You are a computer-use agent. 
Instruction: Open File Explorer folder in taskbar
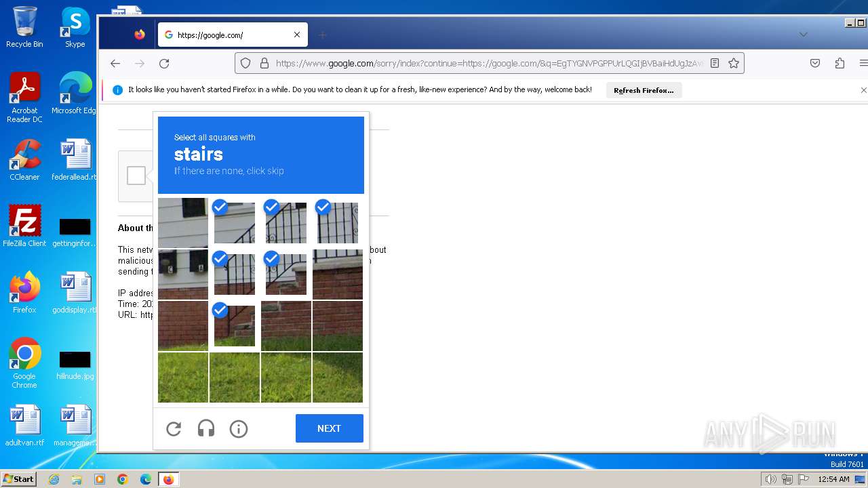click(77, 479)
